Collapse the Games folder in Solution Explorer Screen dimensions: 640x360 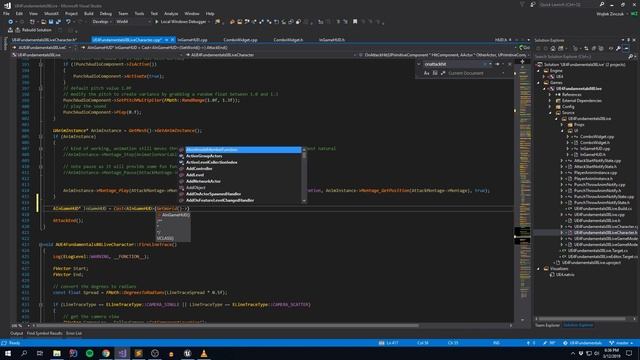(x=538, y=82)
